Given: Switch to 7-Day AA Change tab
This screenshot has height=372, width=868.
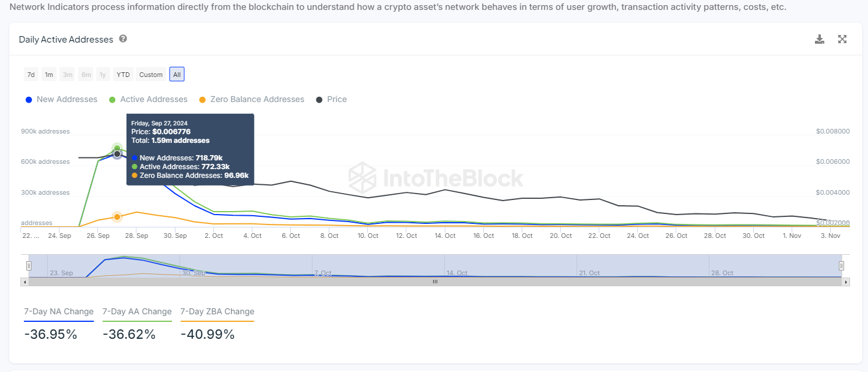Looking at the screenshot, I should pyautogui.click(x=137, y=312).
